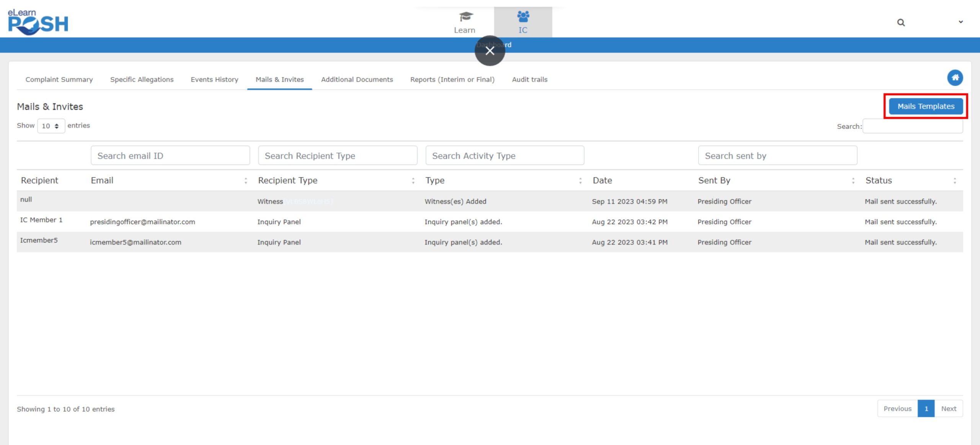Focus the table Search field
The image size is (980, 445).
913,126
